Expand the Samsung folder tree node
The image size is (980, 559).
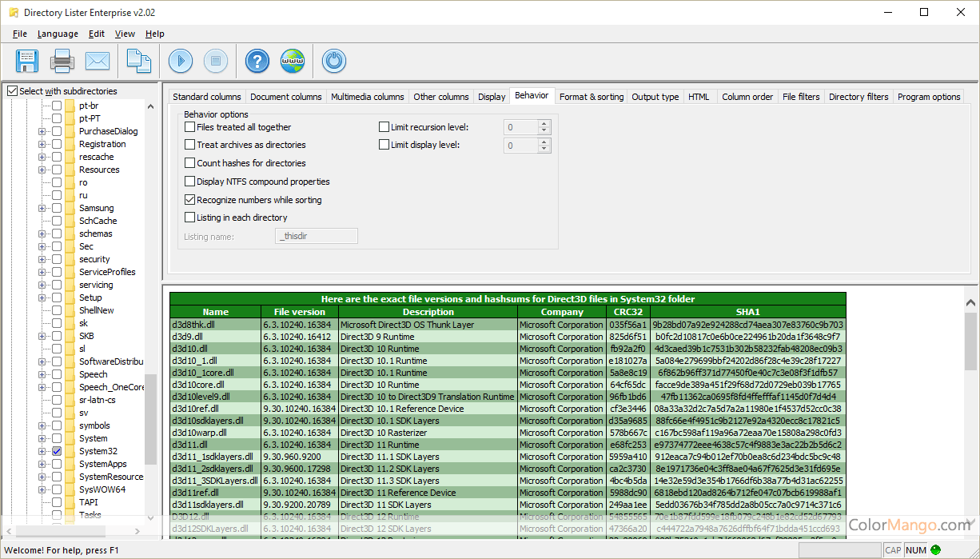pos(42,208)
